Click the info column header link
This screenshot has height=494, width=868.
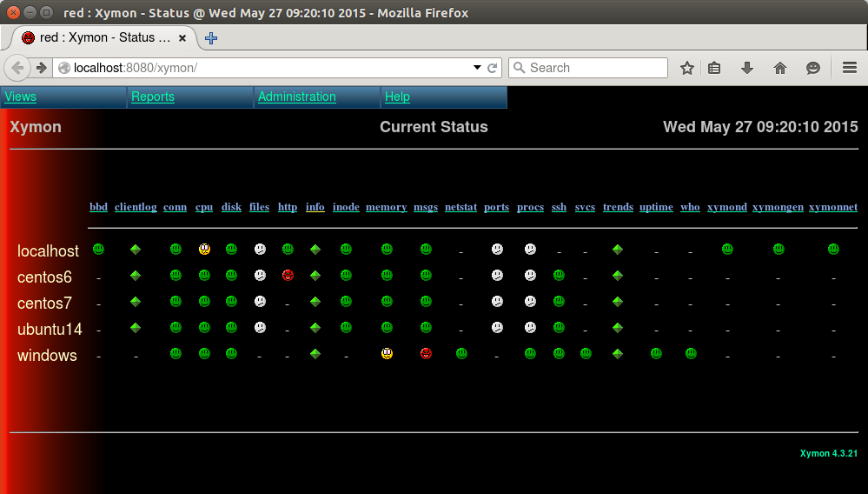coord(315,207)
